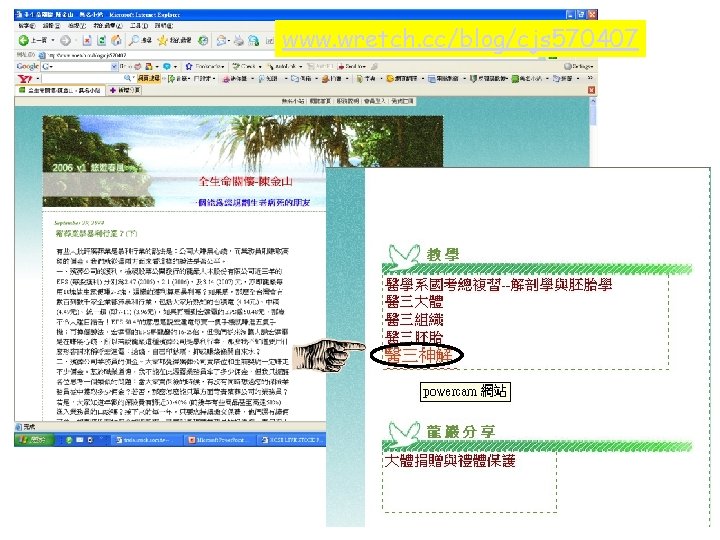
Task: Click the green blog post title link
Action: coord(96,233)
